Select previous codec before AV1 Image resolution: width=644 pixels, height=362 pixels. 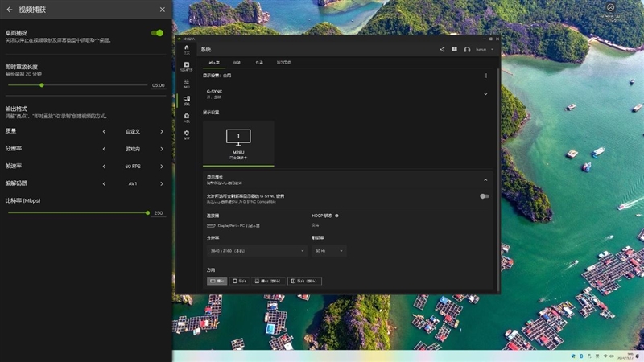tap(103, 183)
